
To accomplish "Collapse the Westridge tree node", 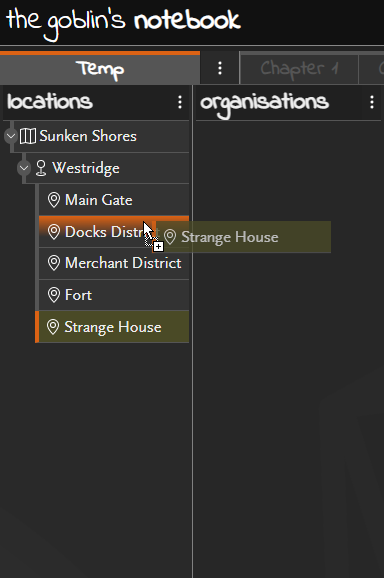I will (24, 168).
